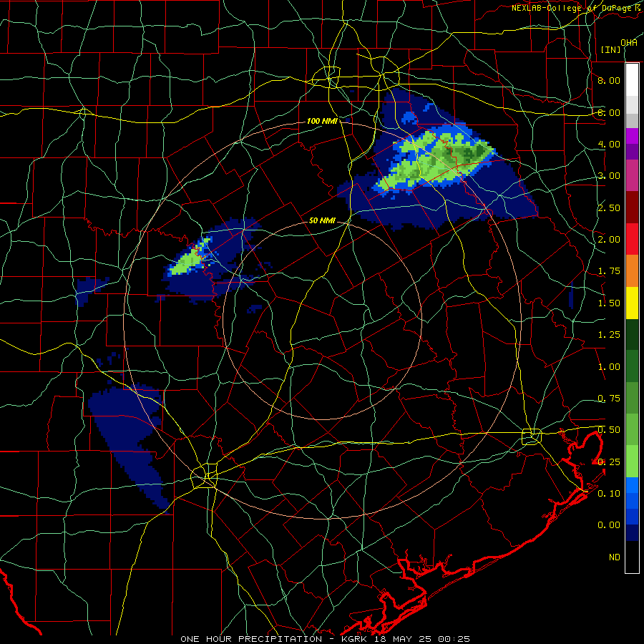Click the 1.25 legend value
The image size is (644, 644).
609,335
